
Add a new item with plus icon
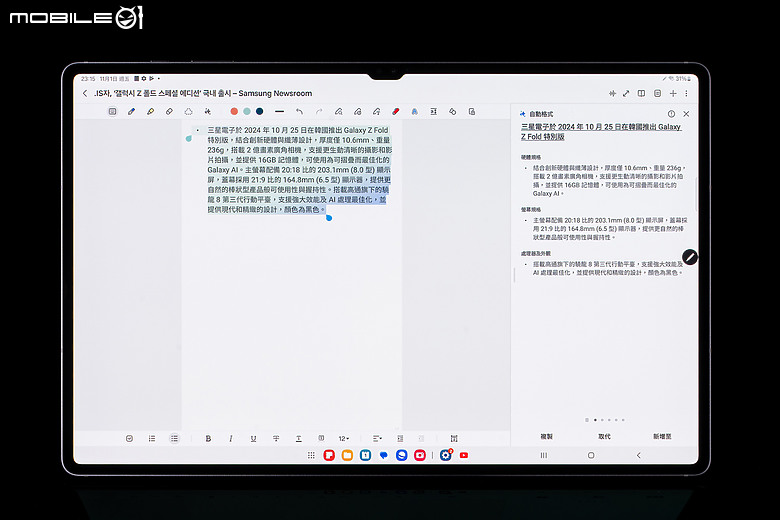(673, 93)
